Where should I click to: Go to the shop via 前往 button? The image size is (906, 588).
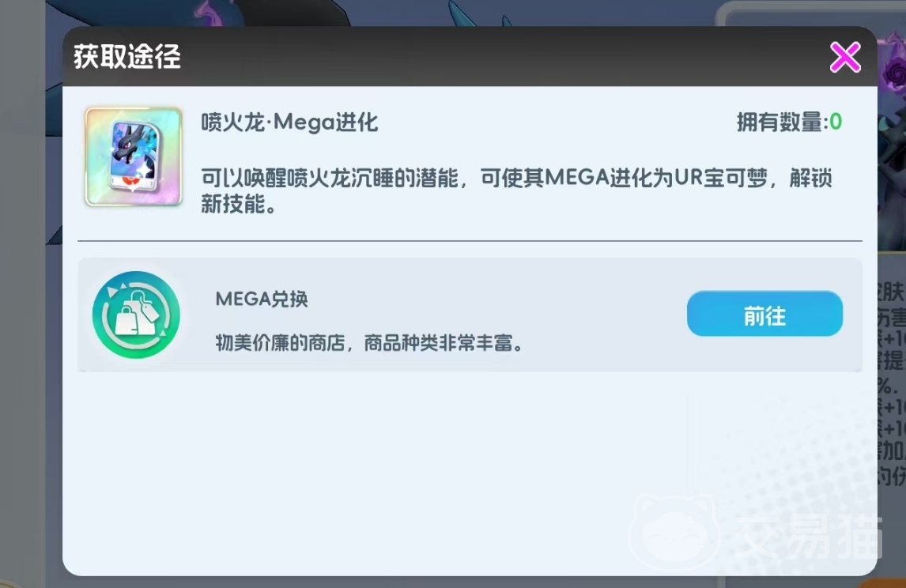coord(764,314)
